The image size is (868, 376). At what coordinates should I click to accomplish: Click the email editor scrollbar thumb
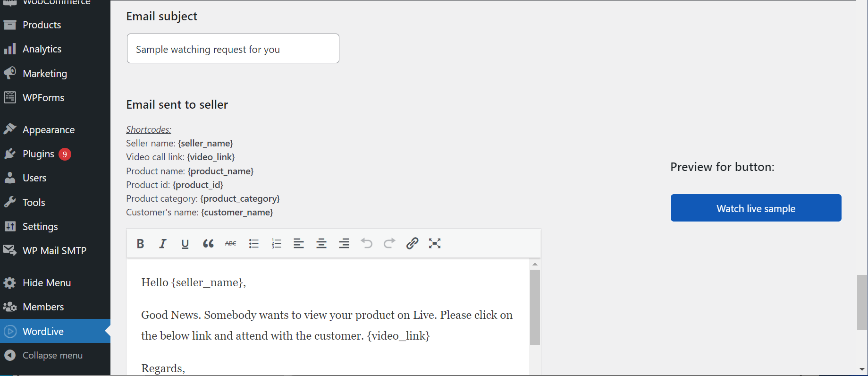[x=535, y=307]
